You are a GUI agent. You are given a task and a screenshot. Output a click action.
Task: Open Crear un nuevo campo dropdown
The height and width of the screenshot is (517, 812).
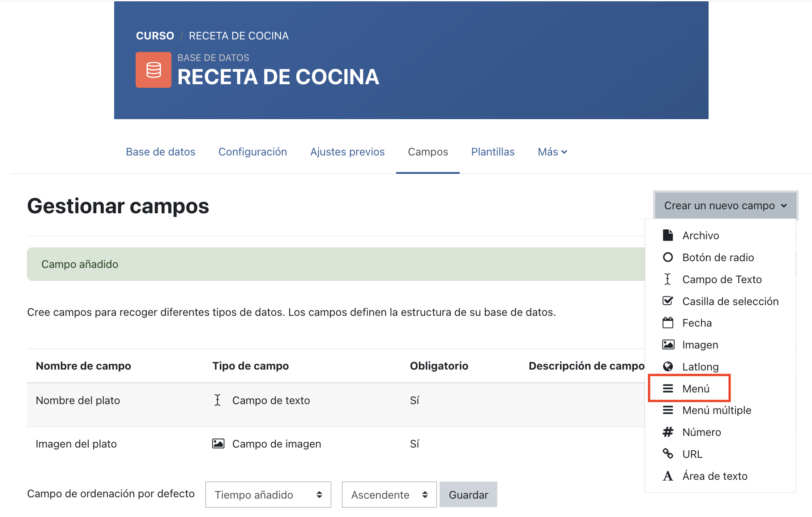[x=725, y=205]
